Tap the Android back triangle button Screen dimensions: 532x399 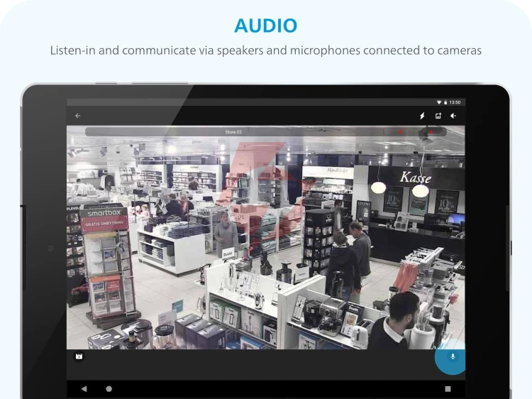coord(84,389)
